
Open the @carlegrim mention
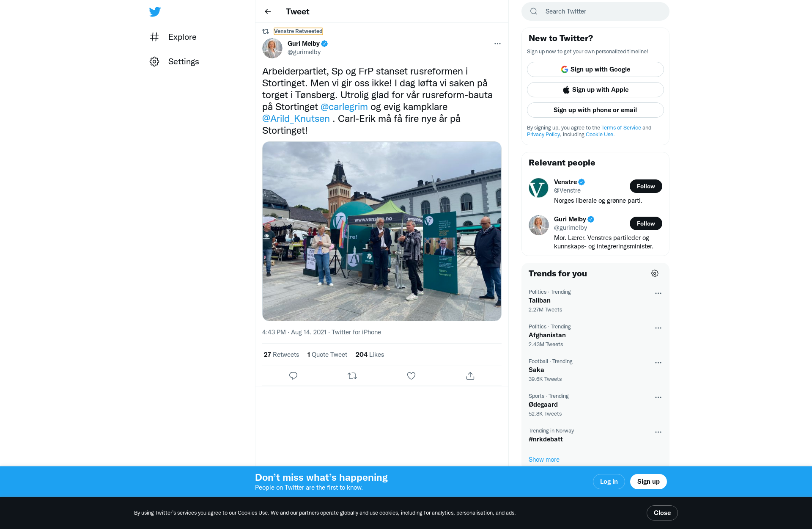click(x=344, y=107)
